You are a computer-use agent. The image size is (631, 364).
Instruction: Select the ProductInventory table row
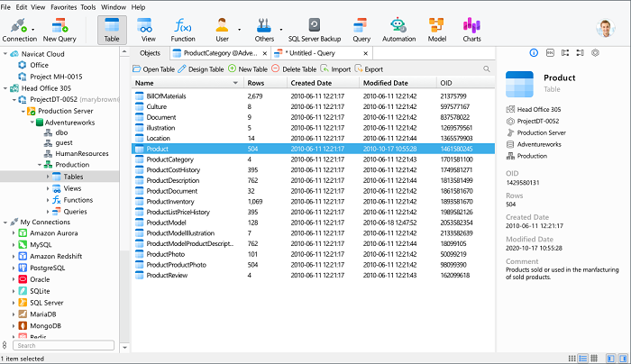coord(171,201)
